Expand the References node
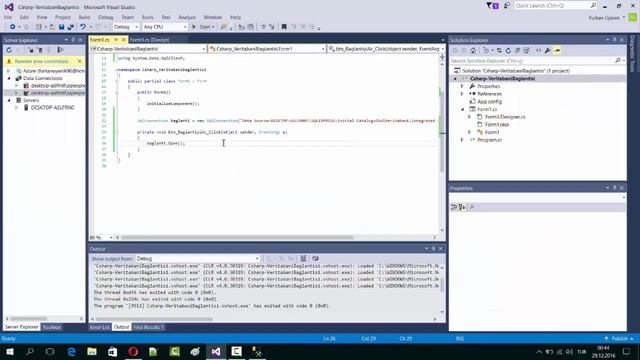Viewport: 640px width, 360px height. point(462,94)
